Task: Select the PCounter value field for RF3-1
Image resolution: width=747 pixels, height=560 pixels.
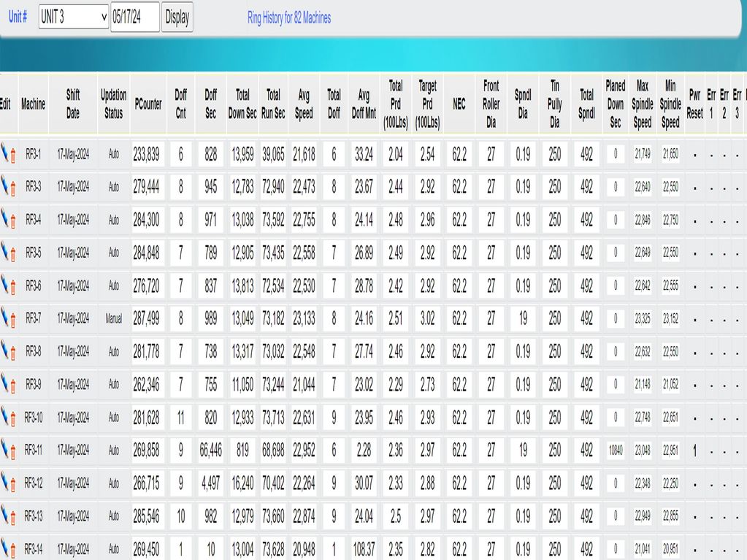Action: pyautogui.click(x=148, y=155)
